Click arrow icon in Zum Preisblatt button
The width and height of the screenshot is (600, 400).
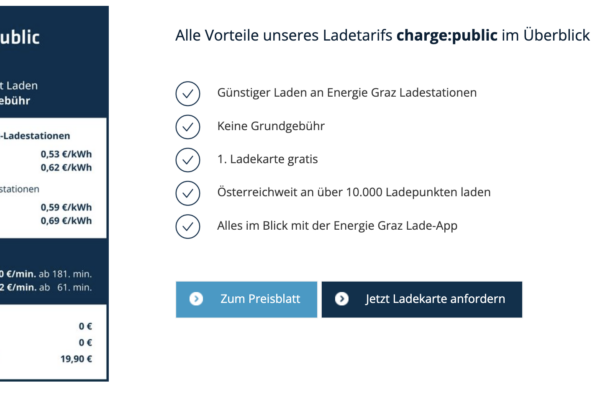pos(196,299)
